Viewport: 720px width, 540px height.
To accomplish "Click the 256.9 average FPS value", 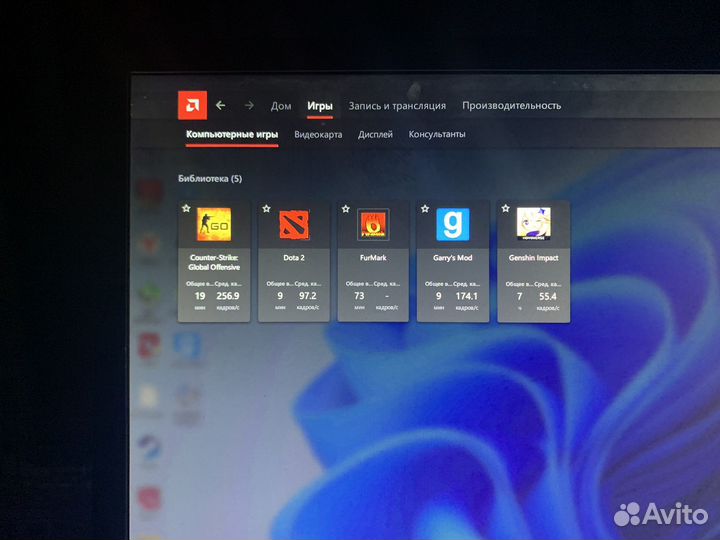I will click(228, 296).
